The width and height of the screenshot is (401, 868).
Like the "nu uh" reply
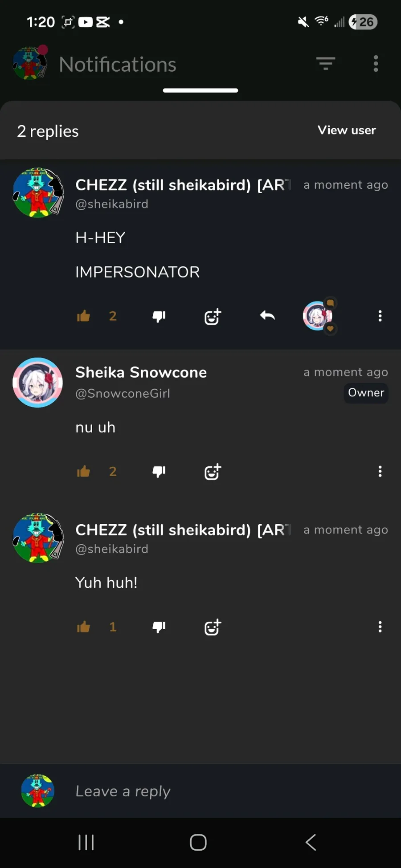click(x=83, y=471)
